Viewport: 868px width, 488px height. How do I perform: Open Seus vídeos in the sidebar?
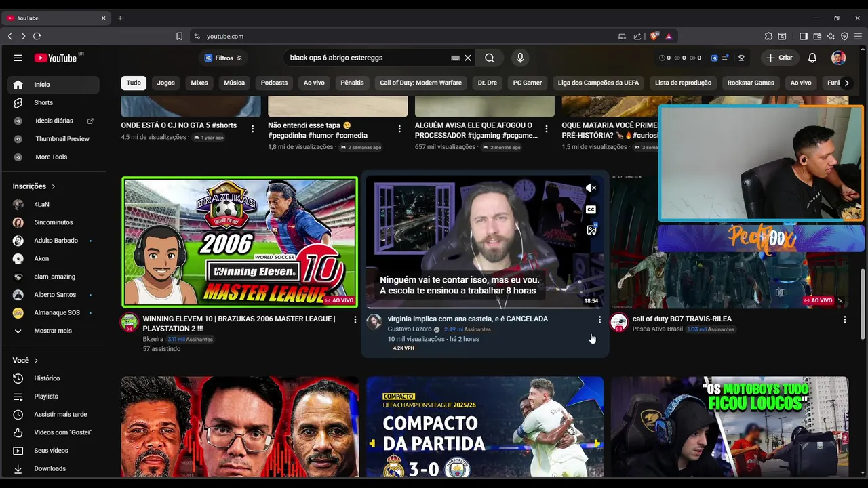[53, 451]
